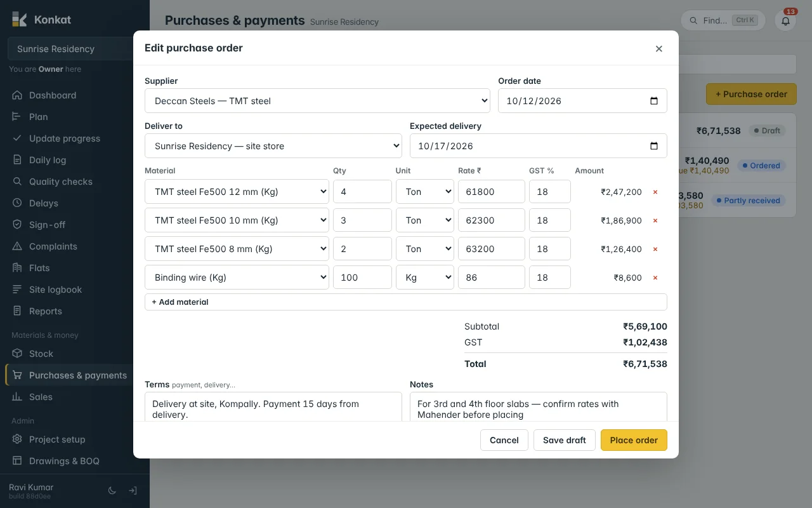Click the Sunrise Residency project selector
This screenshot has width=812, height=508.
pyautogui.click(x=75, y=49)
